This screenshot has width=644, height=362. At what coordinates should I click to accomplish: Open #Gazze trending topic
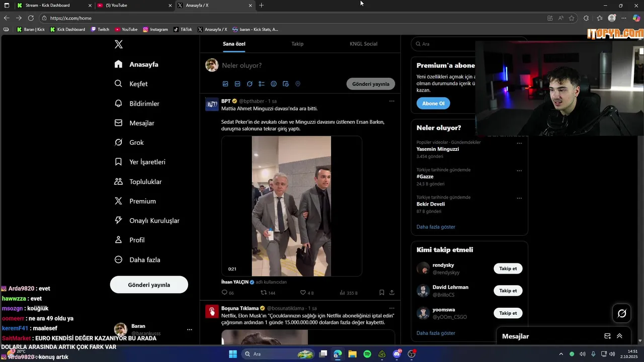coord(425,177)
